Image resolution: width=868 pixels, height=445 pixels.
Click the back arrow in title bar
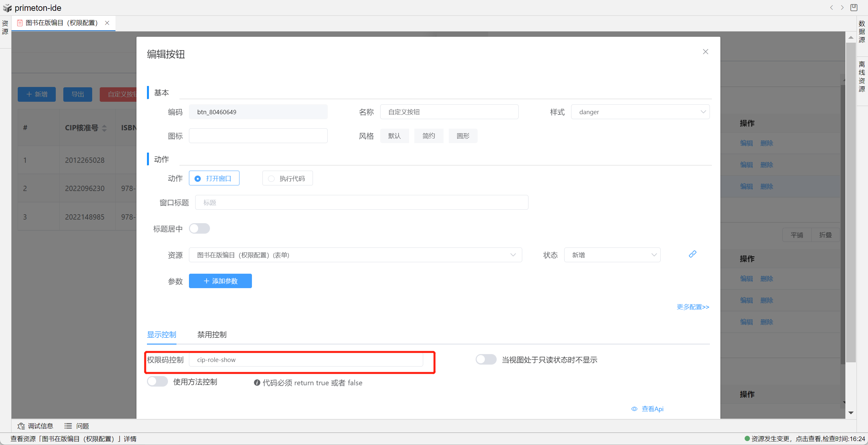point(831,8)
